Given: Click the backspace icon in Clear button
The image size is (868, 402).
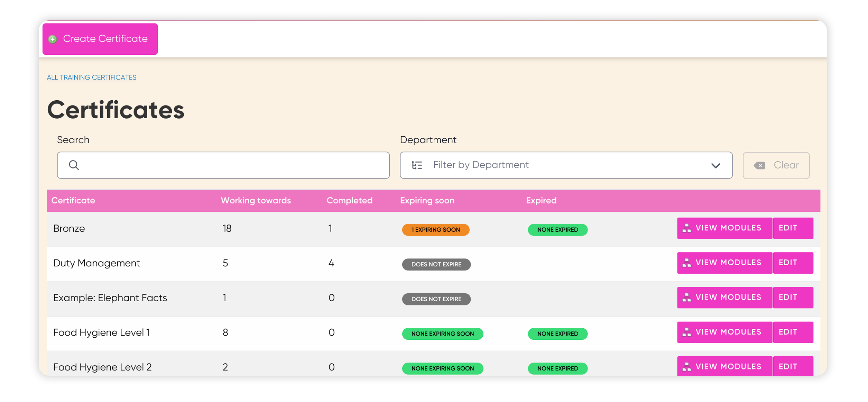Looking at the screenshot, I should tap(759, 165).
